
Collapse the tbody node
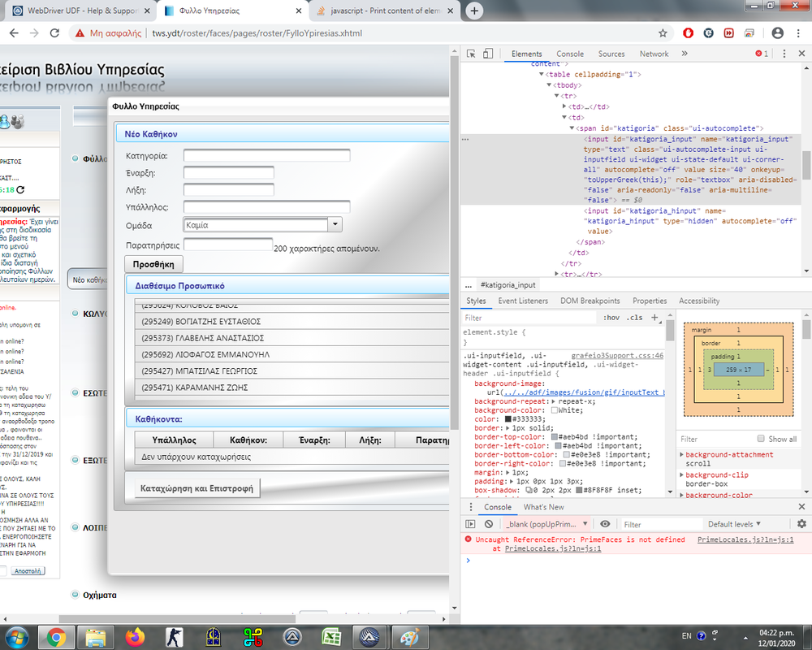[550, 85]
